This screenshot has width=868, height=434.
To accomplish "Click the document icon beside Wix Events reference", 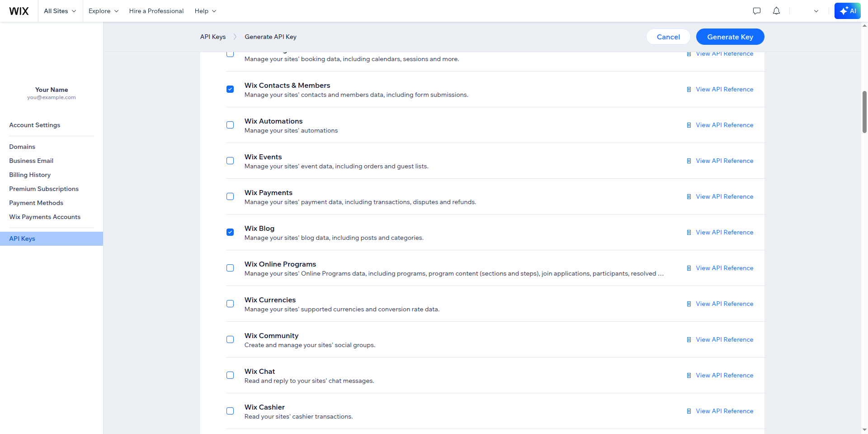I will click(689, 161).
